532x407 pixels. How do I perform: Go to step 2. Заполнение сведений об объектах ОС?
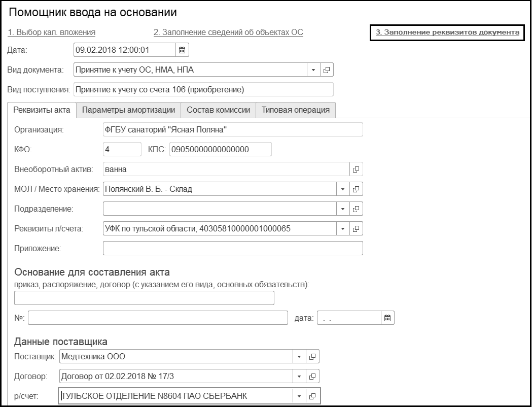(x=228, y=32)
